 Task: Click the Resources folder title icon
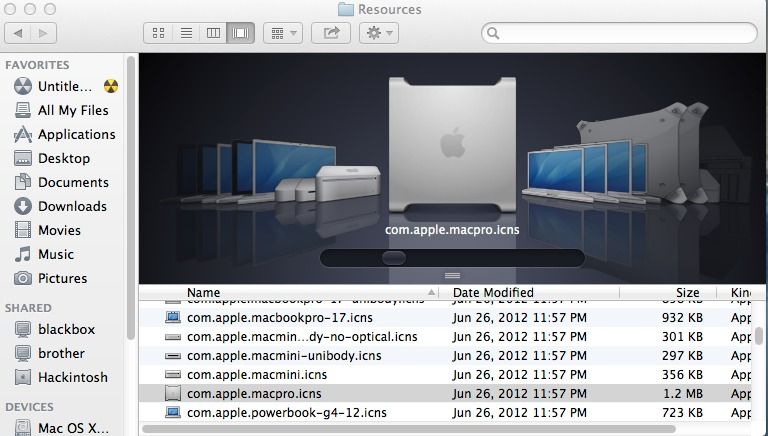click(346, 9)
